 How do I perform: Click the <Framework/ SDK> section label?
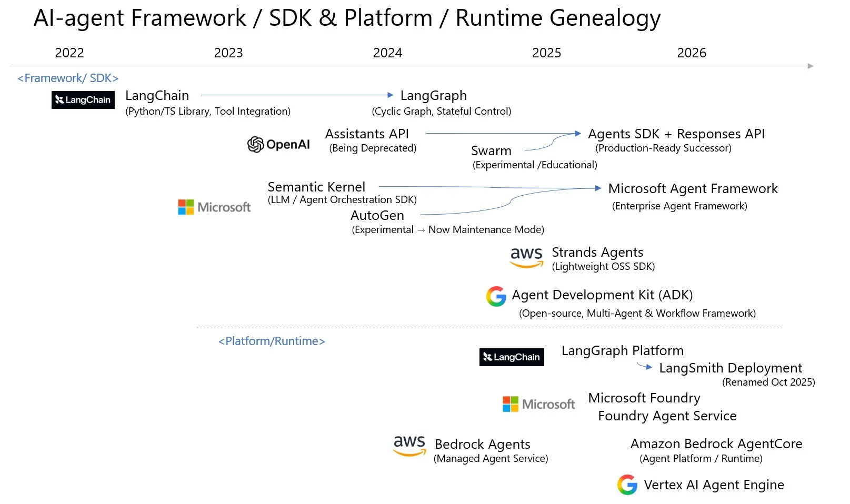coord(68,78)
